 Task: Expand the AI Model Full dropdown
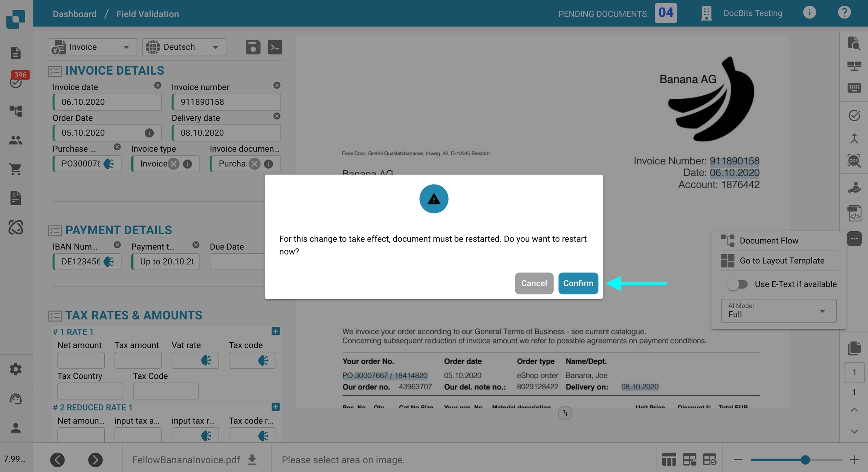tap(778, 311)
